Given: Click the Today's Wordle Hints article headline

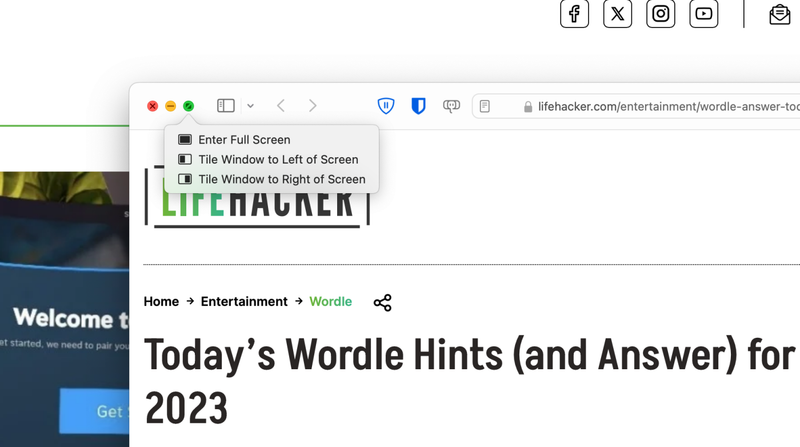Looking at the screenshot, I should click(x=470, y=381).
